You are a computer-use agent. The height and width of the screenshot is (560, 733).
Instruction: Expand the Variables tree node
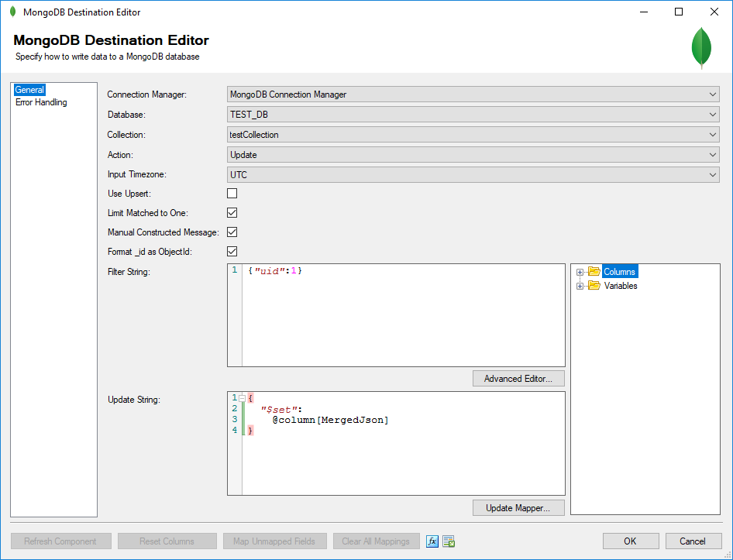(580, 286)
